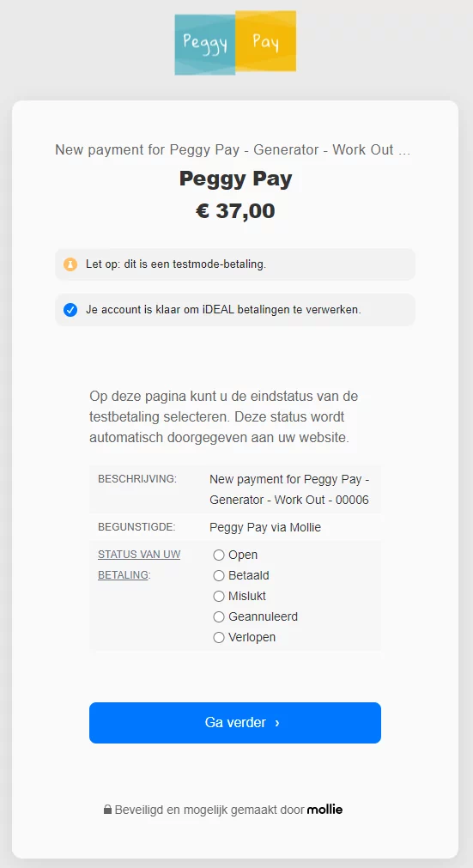Click the padlock security icon
473x868 pixels.
(107, 810)
